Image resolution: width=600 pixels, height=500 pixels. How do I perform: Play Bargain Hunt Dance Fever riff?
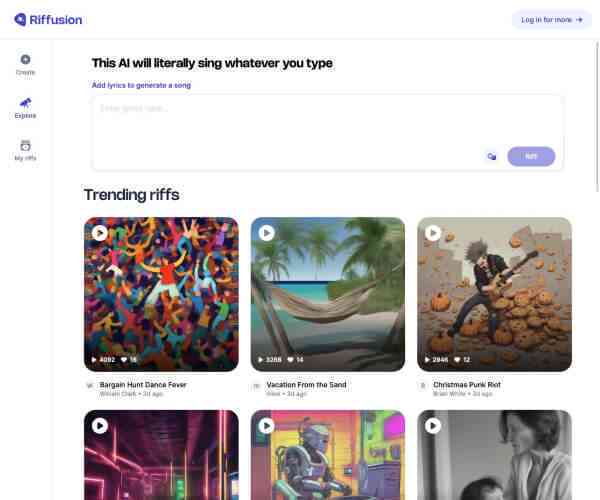[x=99, y=233]
